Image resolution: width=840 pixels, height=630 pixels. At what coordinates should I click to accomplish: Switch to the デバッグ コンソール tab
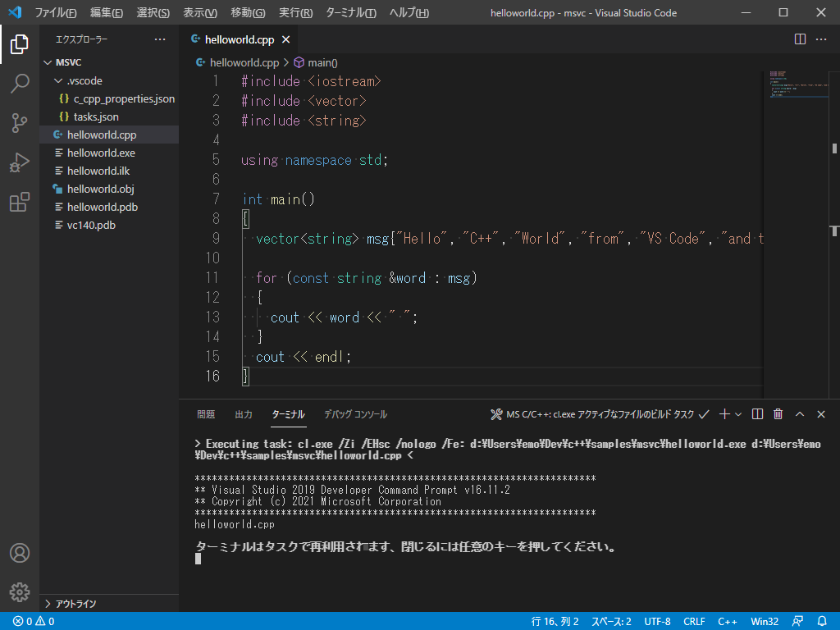coord(355,414)
